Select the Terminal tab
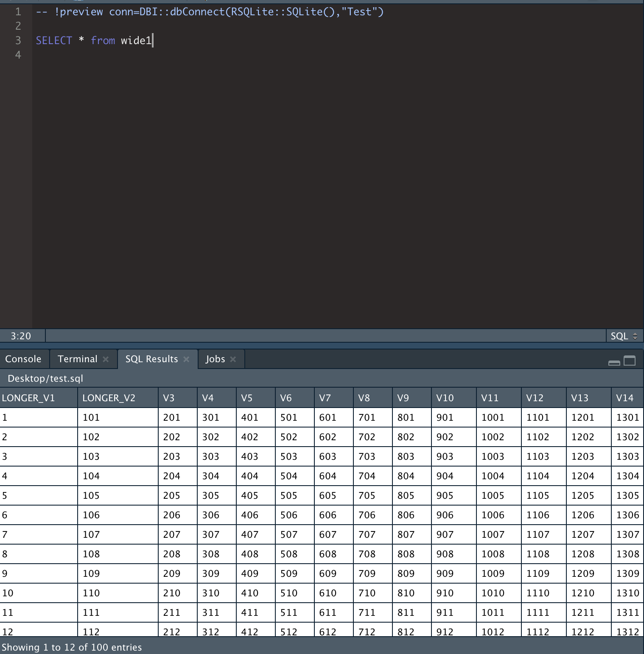Viewport: 644px width, 654px height. (x=78, y=359)
